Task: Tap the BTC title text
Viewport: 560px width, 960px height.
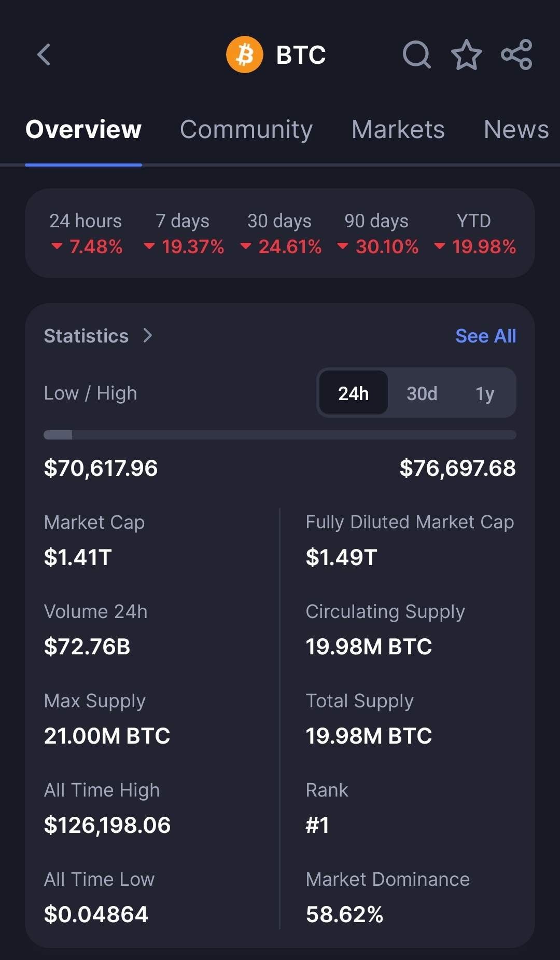Action: click(x=301, y=54)
